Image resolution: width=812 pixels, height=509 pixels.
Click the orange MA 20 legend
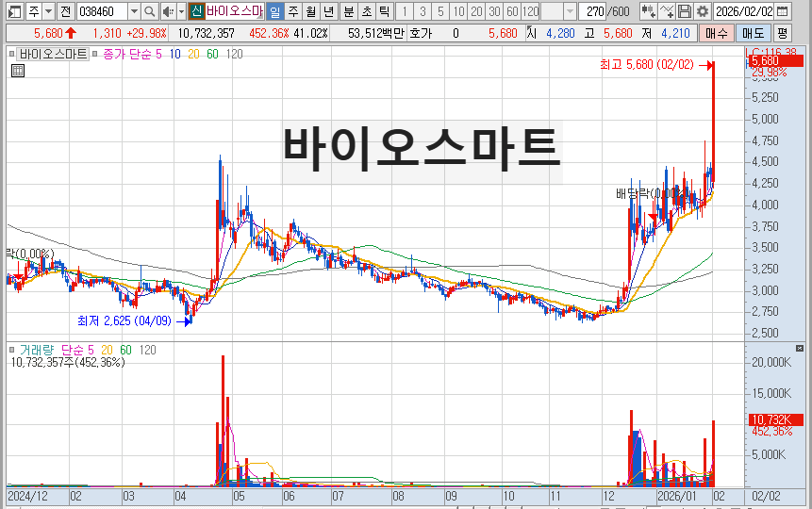193,54
